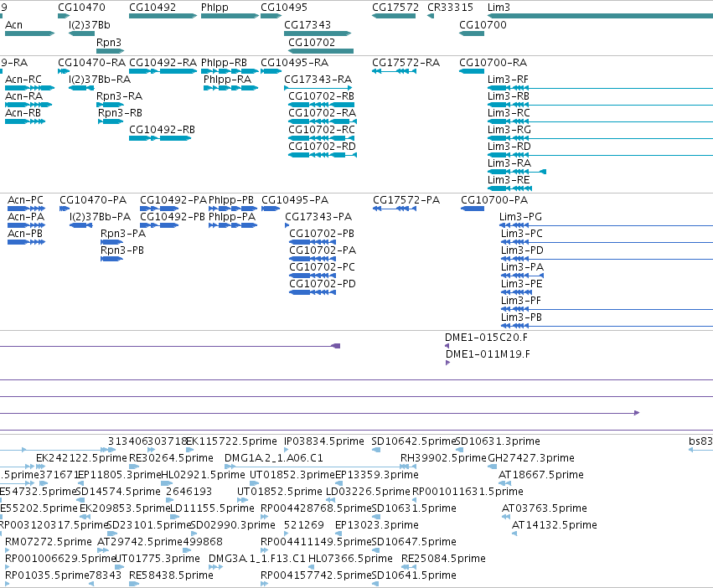
Task: Click the CG10495 gene label
Action: pyautogui.click(x=284, y=8)
